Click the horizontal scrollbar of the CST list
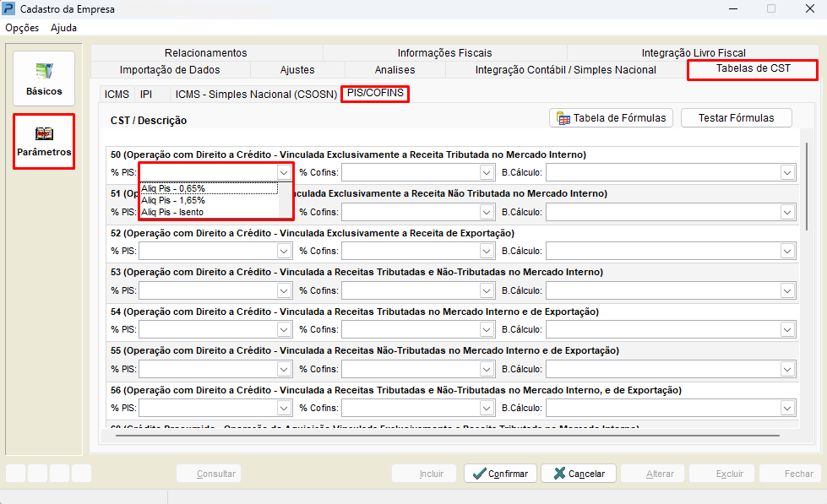Screen dimensions: 827x504 tap(447, 436)
